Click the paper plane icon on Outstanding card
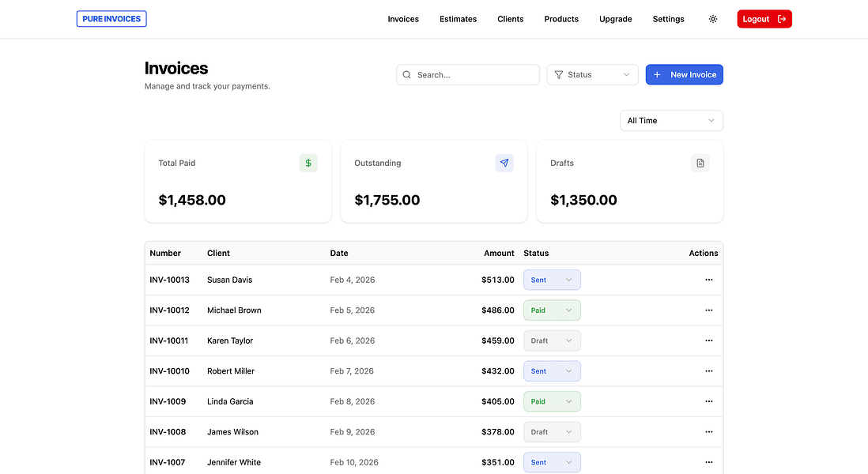868x474 pixels. [x=504, y=163]
